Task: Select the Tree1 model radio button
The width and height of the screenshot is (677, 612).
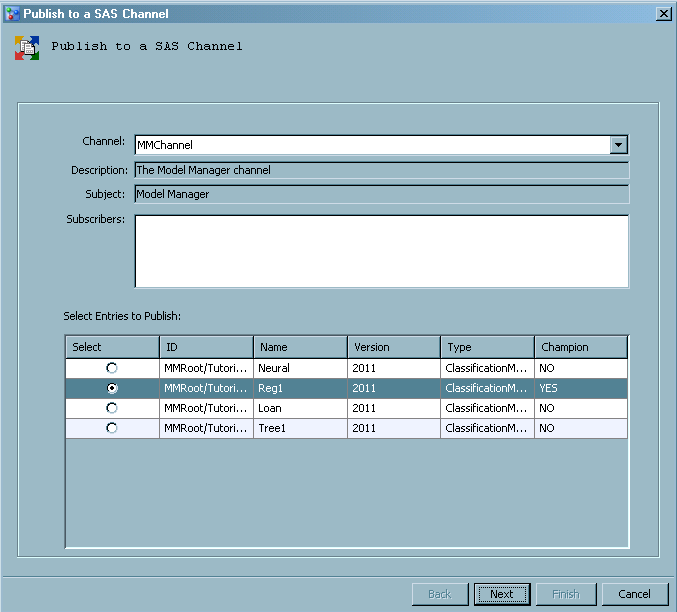Action: coord(111,428)
